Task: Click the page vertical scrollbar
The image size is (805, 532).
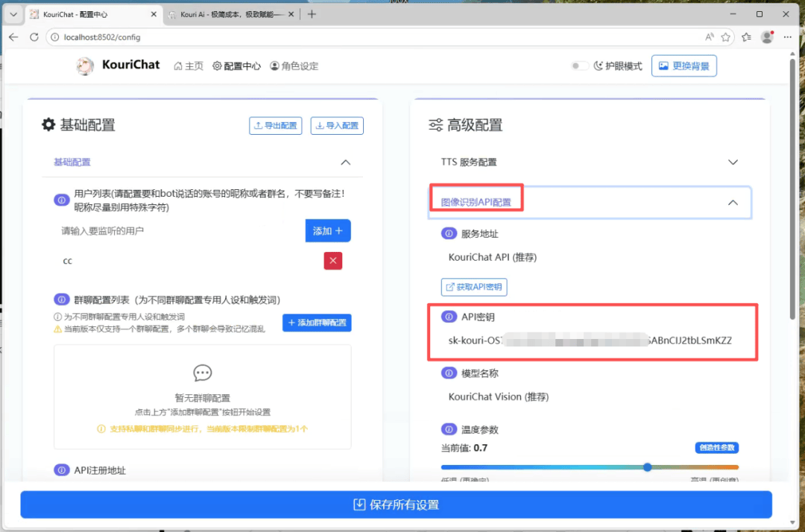Action: (792, 190)
